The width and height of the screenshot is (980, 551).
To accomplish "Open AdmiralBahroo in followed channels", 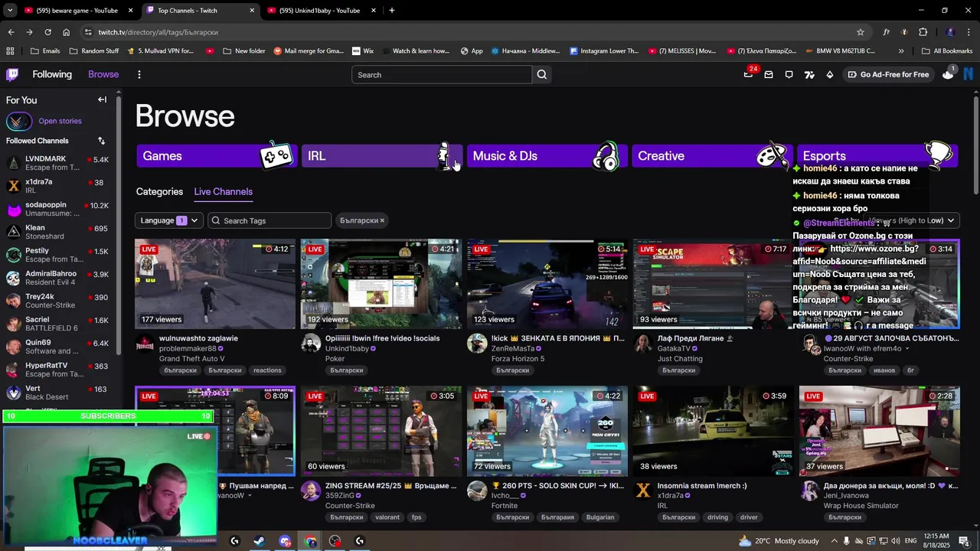I will tap(57, 278).
